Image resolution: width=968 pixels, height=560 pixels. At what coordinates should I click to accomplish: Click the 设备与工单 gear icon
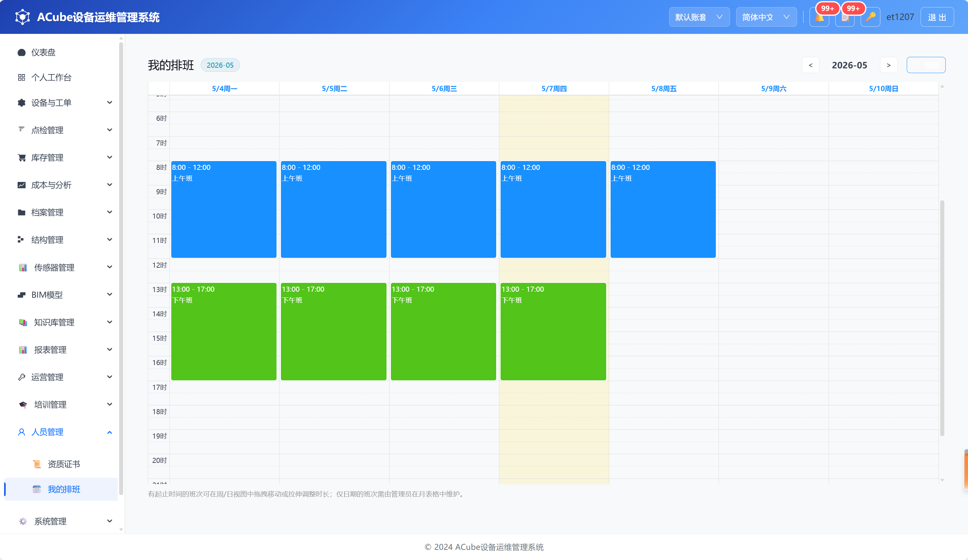point(22,103)
